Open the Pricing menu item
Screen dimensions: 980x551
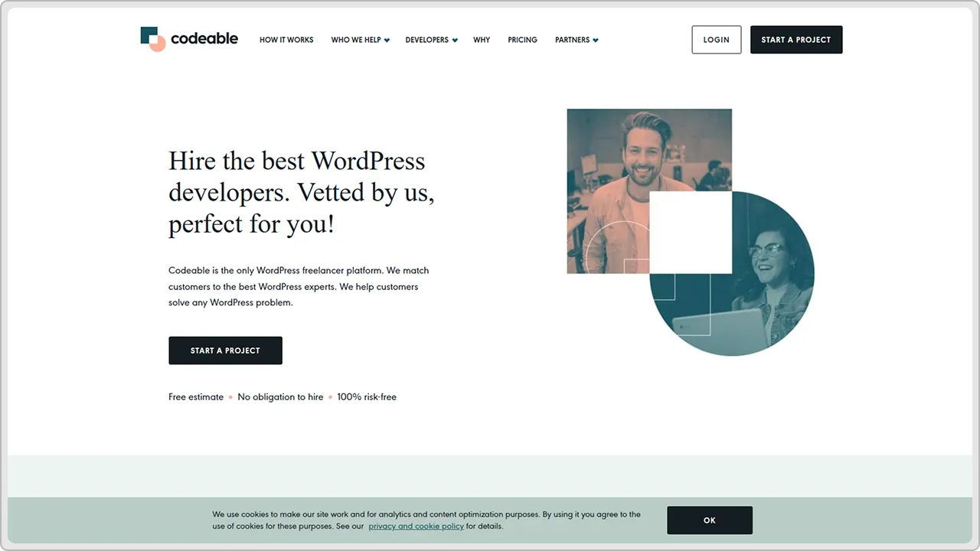[522, 40]
